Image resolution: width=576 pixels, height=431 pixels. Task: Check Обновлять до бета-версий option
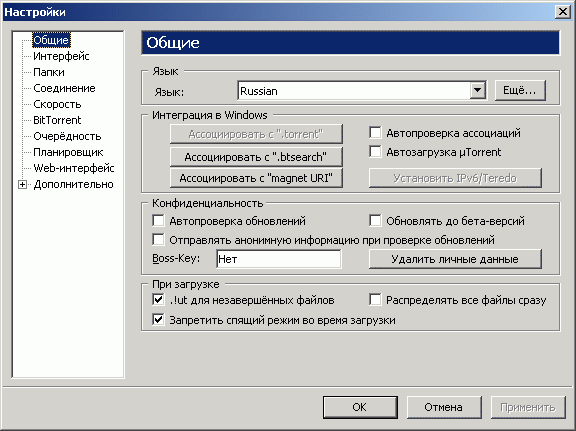[375, 221]
